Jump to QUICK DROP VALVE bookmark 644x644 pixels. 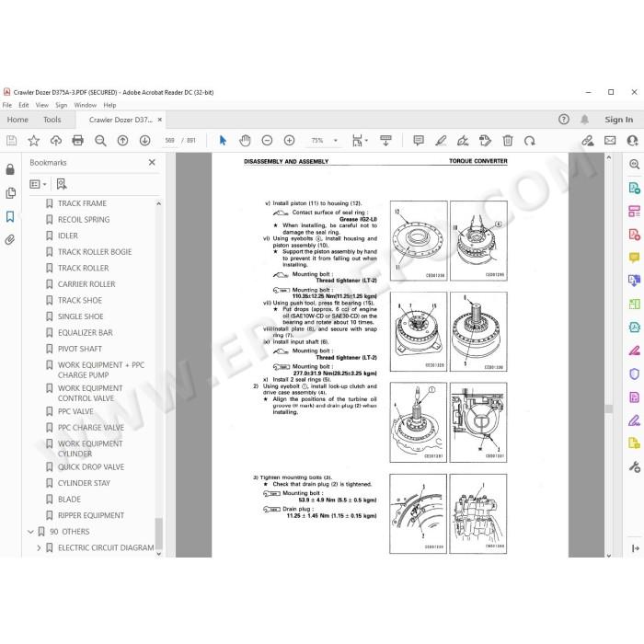91,467
